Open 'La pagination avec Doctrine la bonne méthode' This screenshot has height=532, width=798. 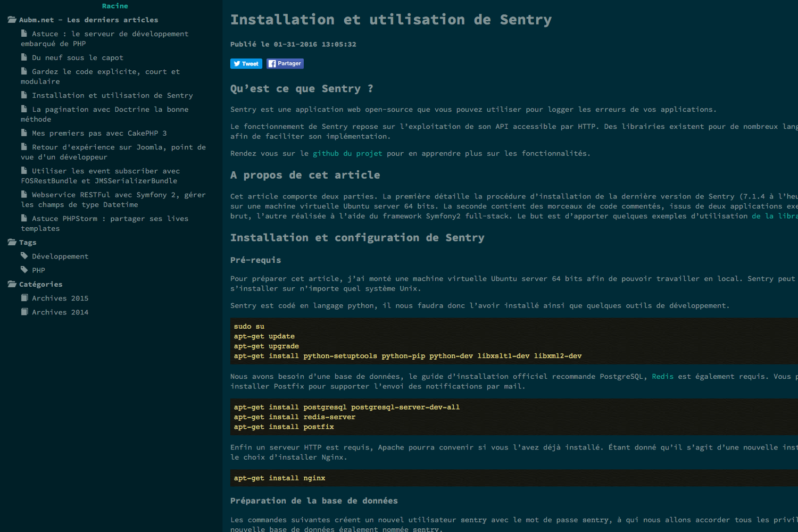105,114
